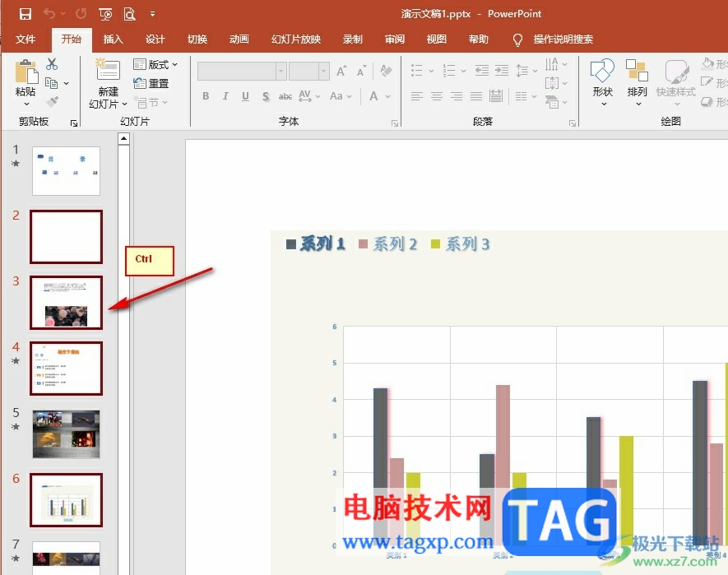Screen dimensions: 728x575
Task: Open the print preview icon
Action: click(x=129, y=15)
